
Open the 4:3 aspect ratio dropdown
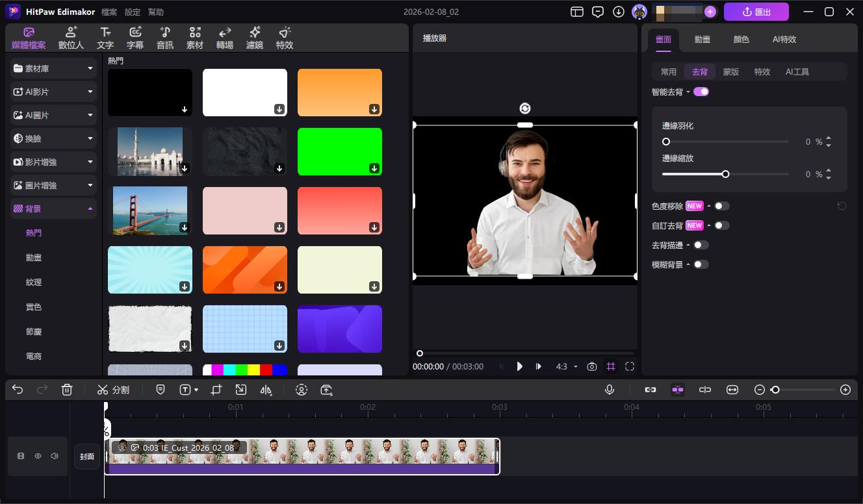click(x=565, y=366)
